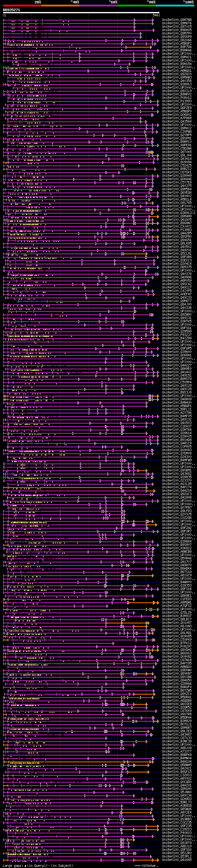The width and height of the screenshot is (197, 868).
Task: Click the cyan ~100% legend segment
Action: pos(175,6)
